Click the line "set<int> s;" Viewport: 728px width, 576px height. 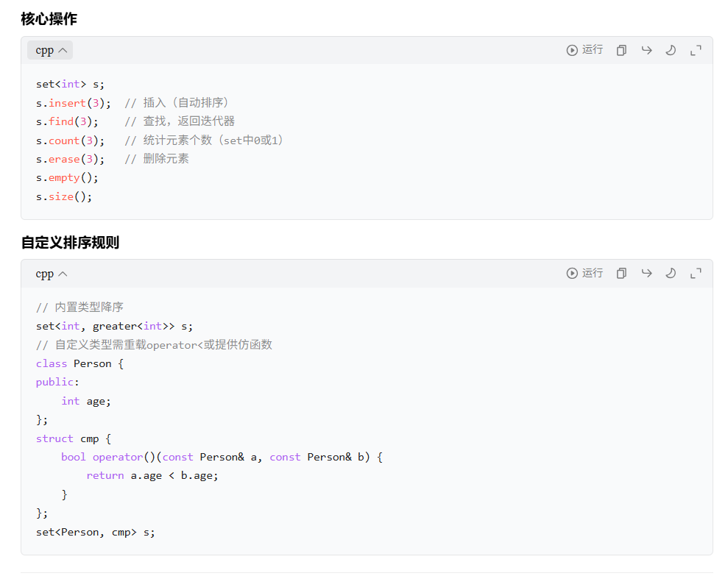click(x=70, y=84)
